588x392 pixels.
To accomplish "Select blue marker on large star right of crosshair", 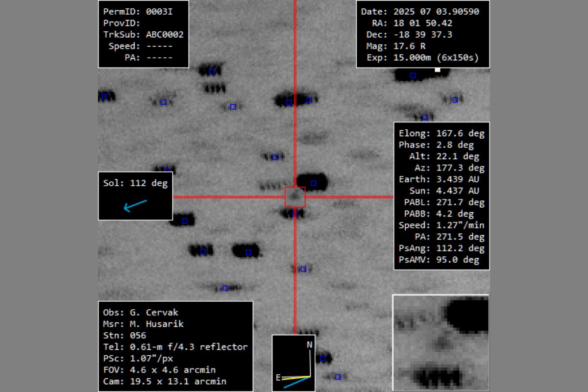I will tap(314, 183).
